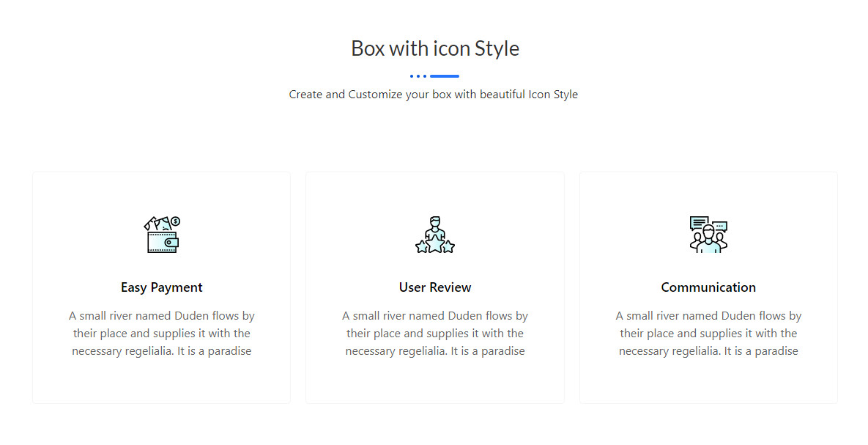Open the User Review title
The height and width of the screenshot is (445, 868).
[x=435, y=287]
